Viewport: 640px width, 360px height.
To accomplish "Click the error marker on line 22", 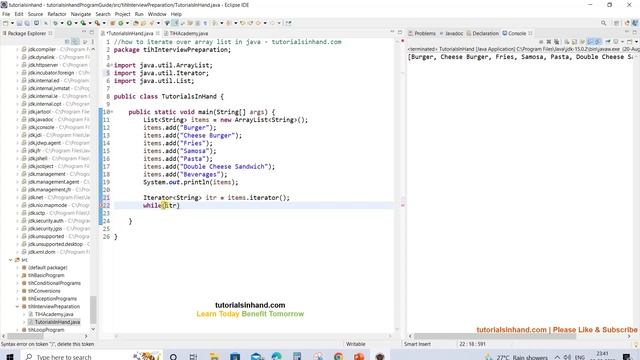I will [x=102, y=205].
